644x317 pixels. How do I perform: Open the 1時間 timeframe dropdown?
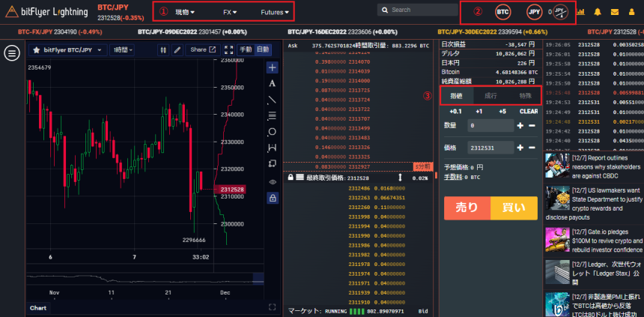pos(124,49)
